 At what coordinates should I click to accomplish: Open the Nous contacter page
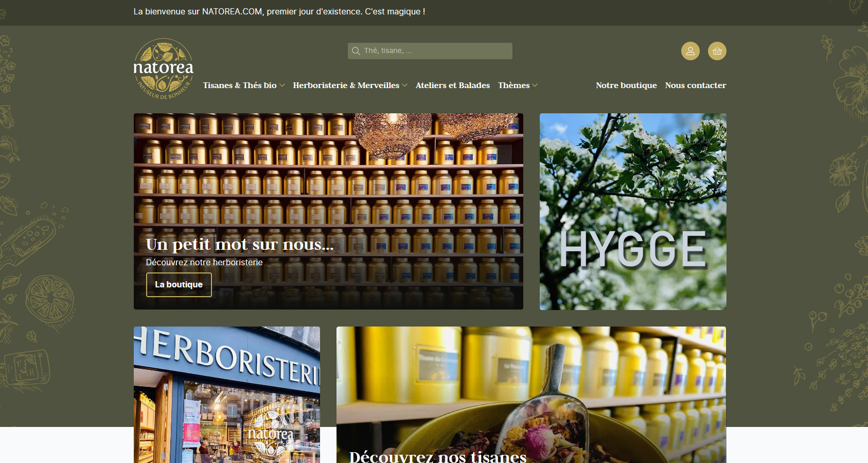pos(696,85)
